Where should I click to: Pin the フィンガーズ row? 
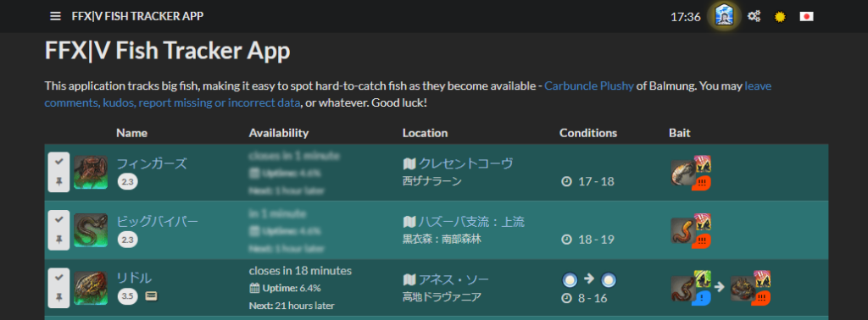point(59,181)
